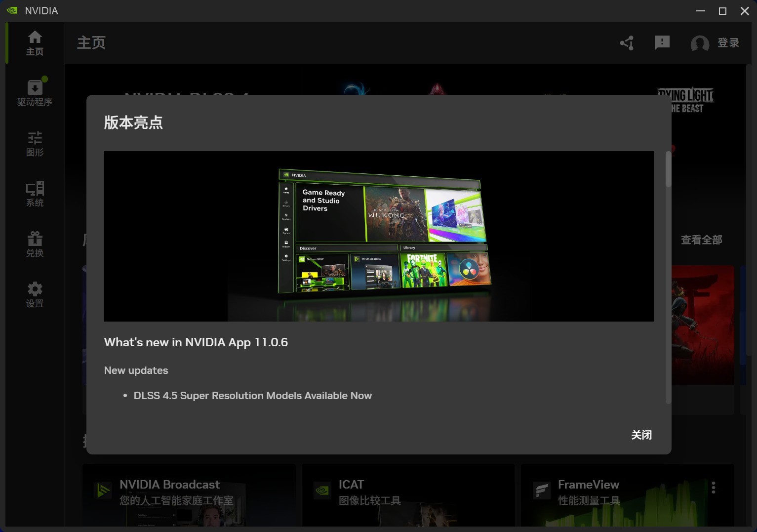Click the NVIDIA App preview image

(x=379, y=236)
